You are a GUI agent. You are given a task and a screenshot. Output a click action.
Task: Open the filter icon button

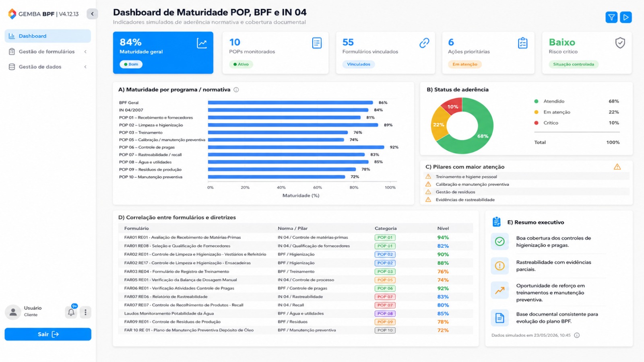611,17
